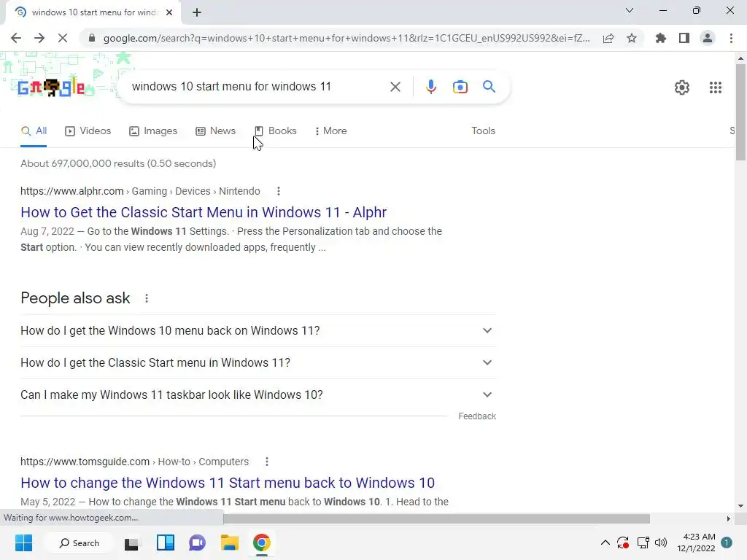Open the taskbar Search box
This screenshot has width=747, height=560.
click(x=79, y=542)
